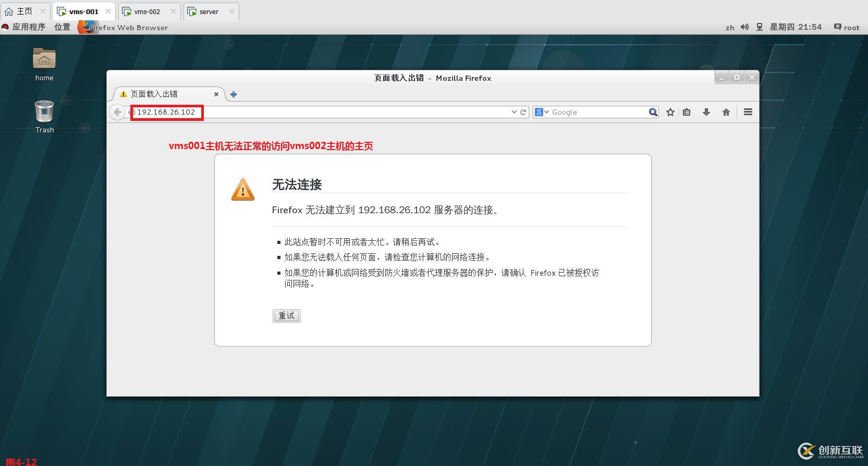
Task: Open a new tab with plus icon
Action: [234, 94]
